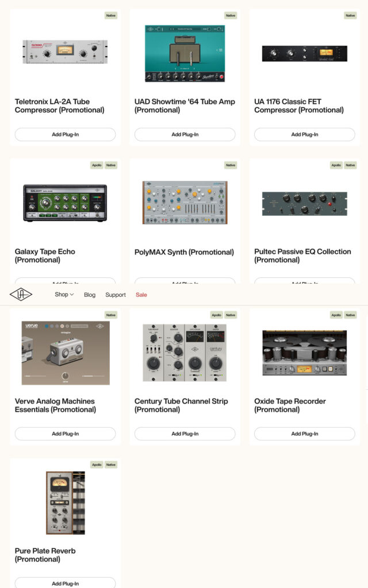Viewport: 368px width, 588px height.
Task: Expand the Shop dropdown menu
Action: tap(64, 295)
